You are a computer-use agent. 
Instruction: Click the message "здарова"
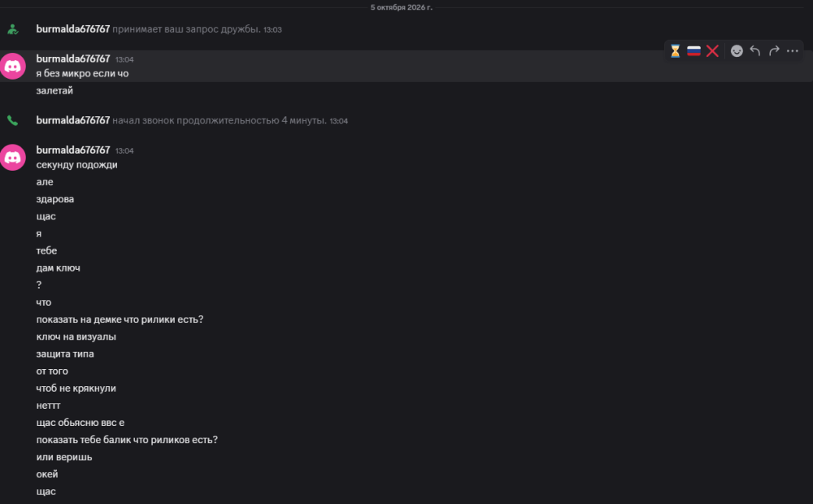[x=55, y=199]
